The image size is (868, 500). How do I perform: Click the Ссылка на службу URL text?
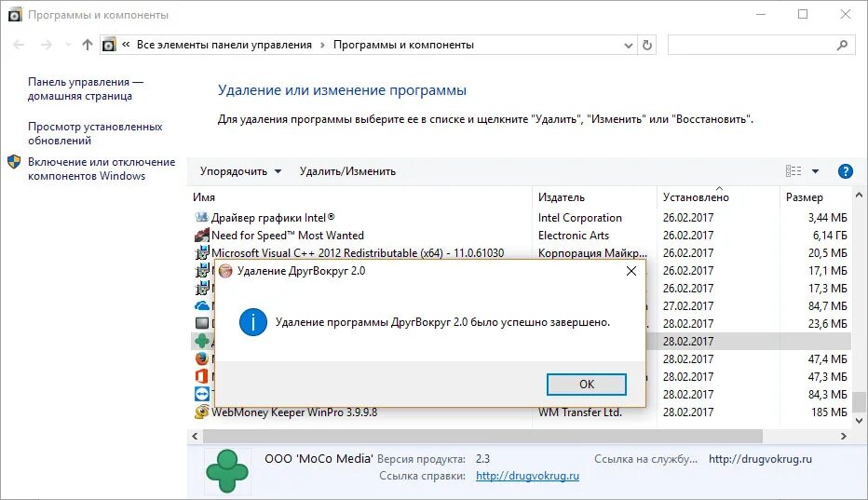tap(760, 459)
